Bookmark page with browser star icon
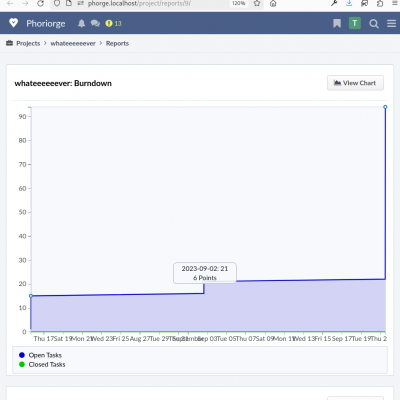The width and height of the screenshot is (400, 400). click(x=257, y=3)
